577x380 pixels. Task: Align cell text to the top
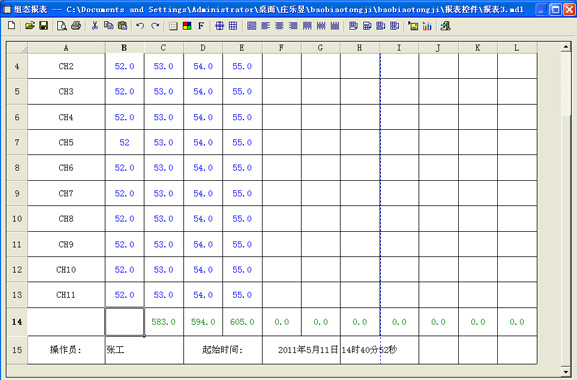pyautogui.click(x=307, y=25)
